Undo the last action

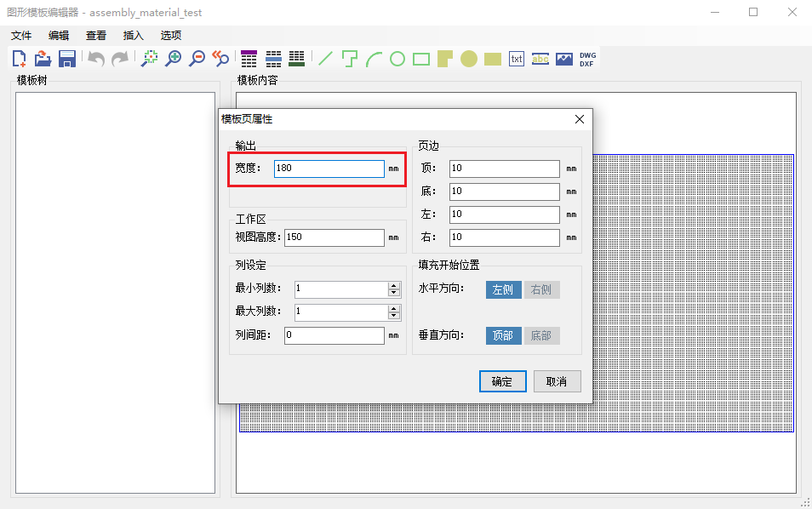[96, 59]
